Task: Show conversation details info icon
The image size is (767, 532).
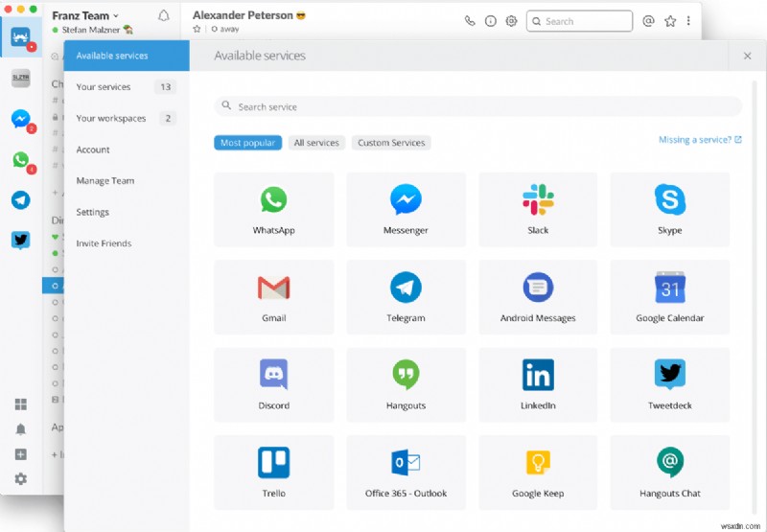Action: (490, 21)
